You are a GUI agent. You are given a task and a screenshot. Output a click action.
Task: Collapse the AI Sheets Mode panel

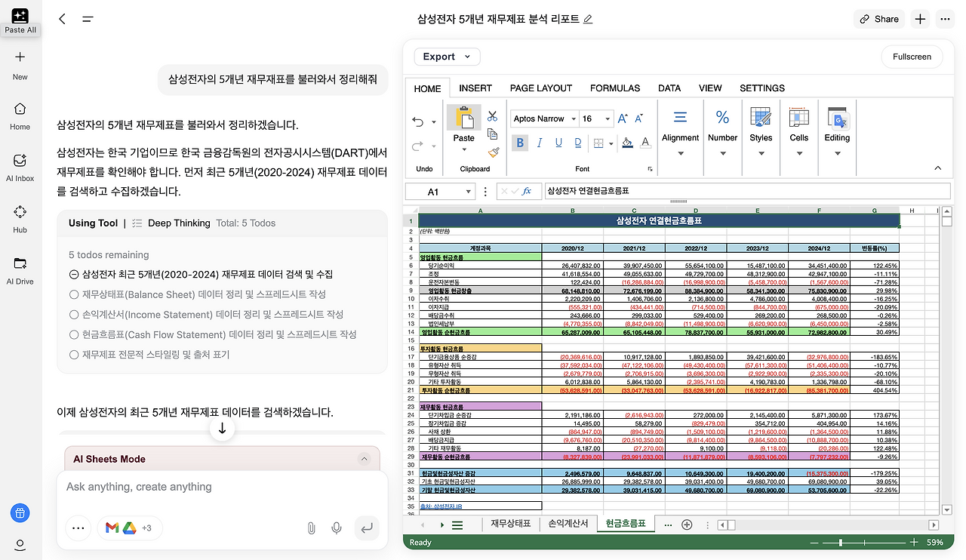point(365,459)
